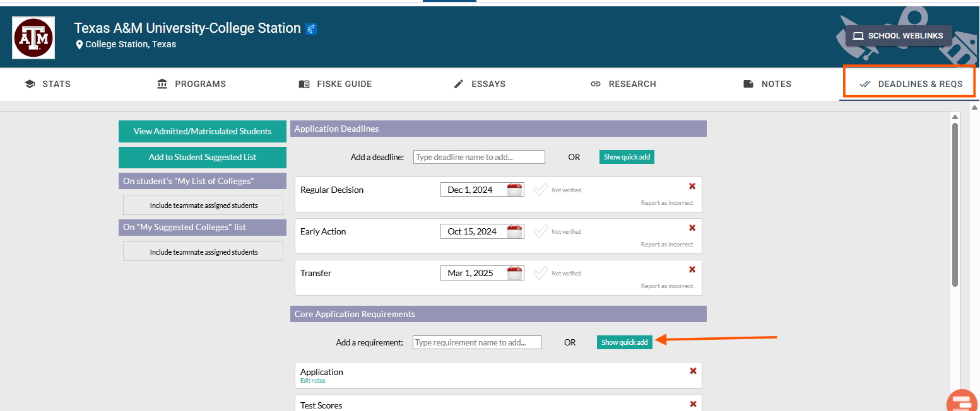The image size is (980, 411).
Task: Open the orange chat widget icon
Action: click(962, 402)
